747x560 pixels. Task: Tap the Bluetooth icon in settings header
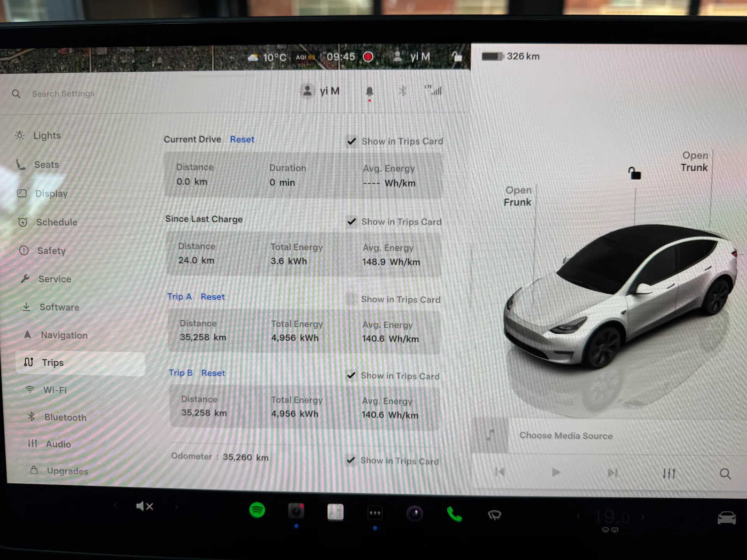403,91
